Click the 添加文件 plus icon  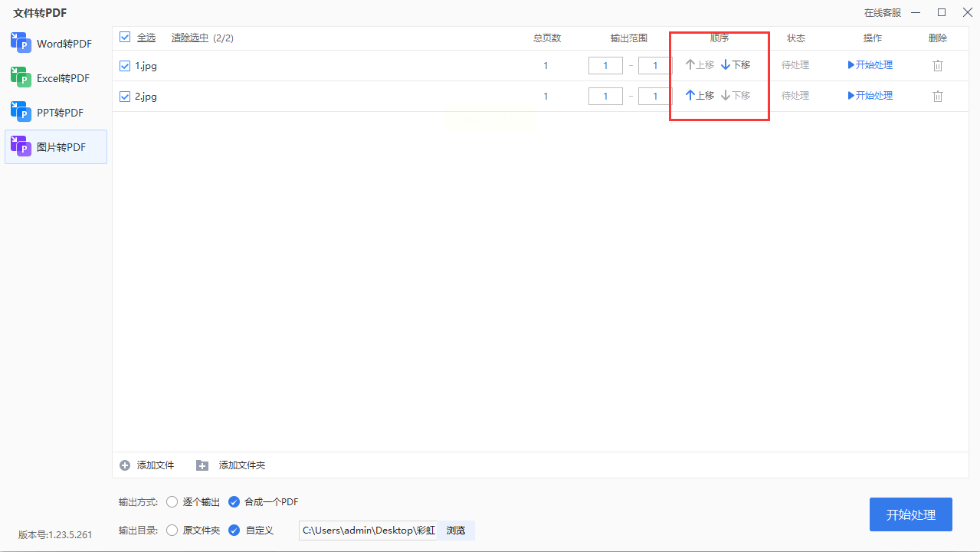pos(125,465)
